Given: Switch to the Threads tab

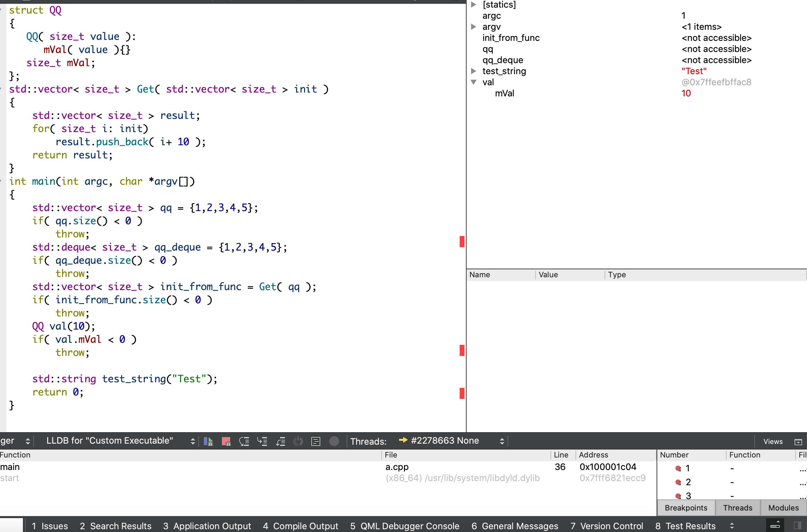Looking at the screenshot, I should click(737, 508).
